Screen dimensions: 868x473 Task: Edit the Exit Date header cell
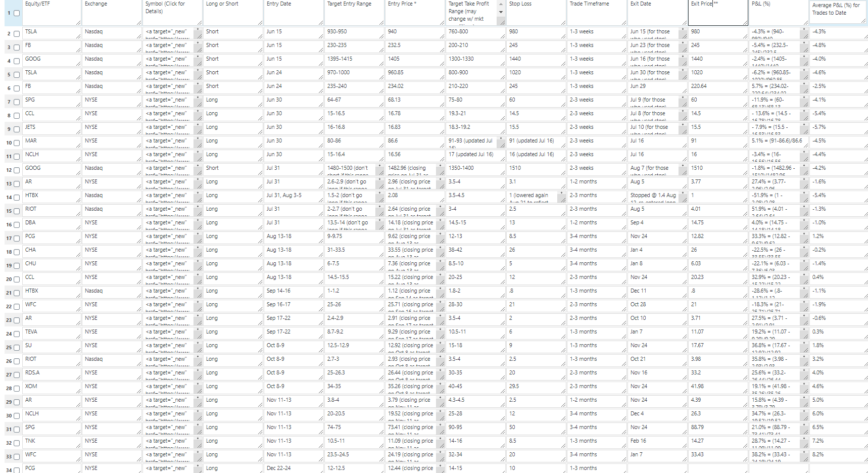pos(658,13)
